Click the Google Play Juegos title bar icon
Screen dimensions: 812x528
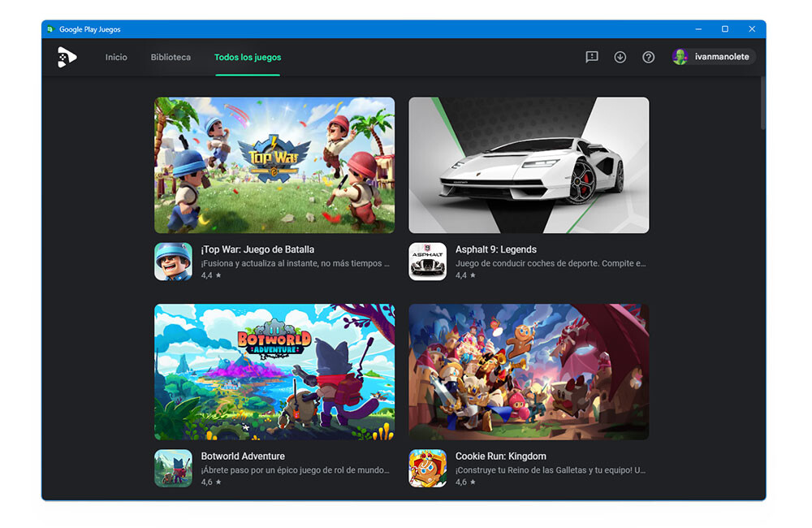pyautogui.click(x=50, y=29)
